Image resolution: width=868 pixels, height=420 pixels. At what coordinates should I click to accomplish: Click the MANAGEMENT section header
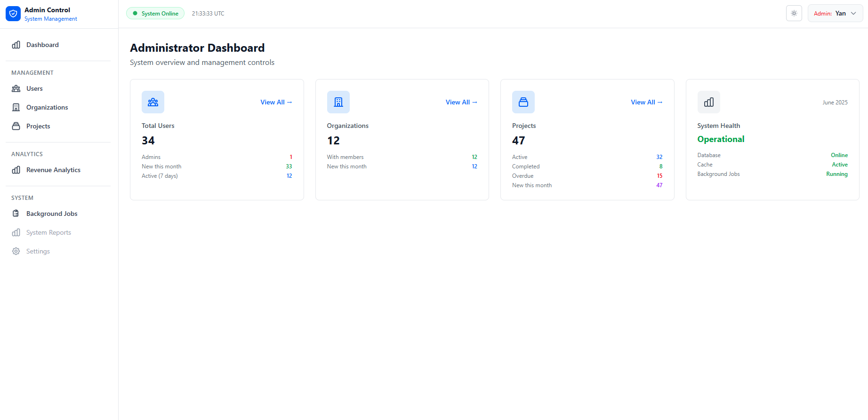click(32, 73)
